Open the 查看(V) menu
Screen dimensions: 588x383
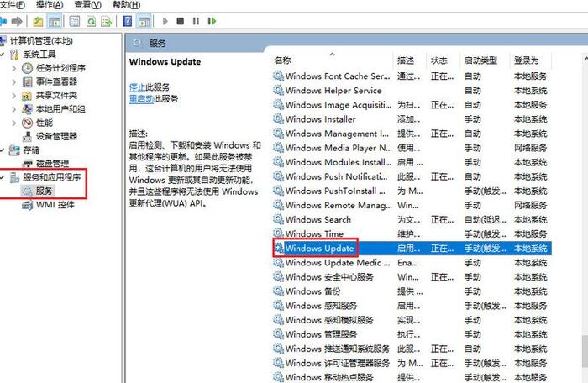click(x=87, y=5)
